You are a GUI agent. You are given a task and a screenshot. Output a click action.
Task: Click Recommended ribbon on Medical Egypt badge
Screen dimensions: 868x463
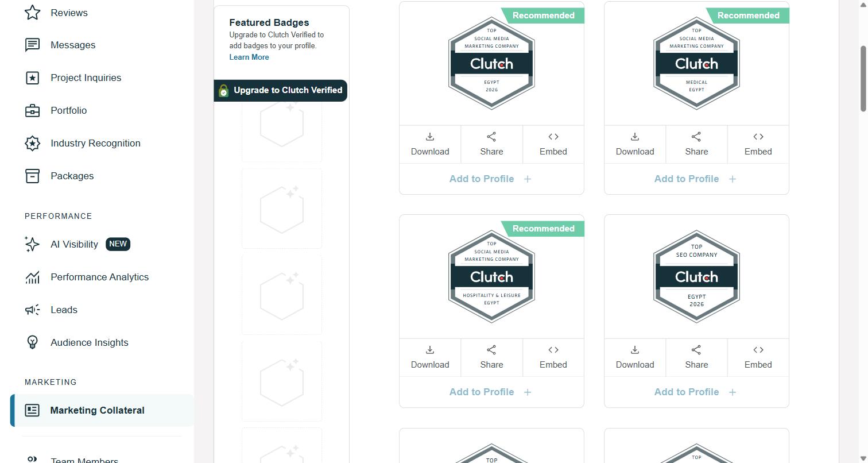[x=747, y=16]
